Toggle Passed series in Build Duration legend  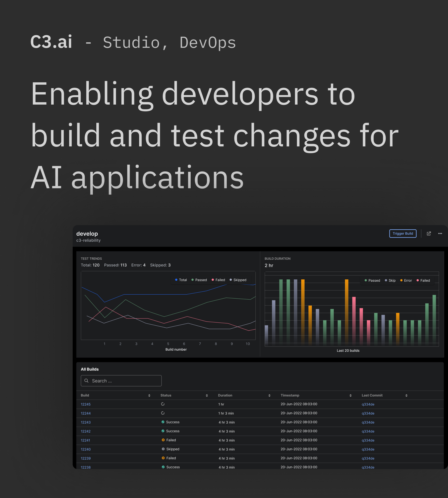click(372, 280)
